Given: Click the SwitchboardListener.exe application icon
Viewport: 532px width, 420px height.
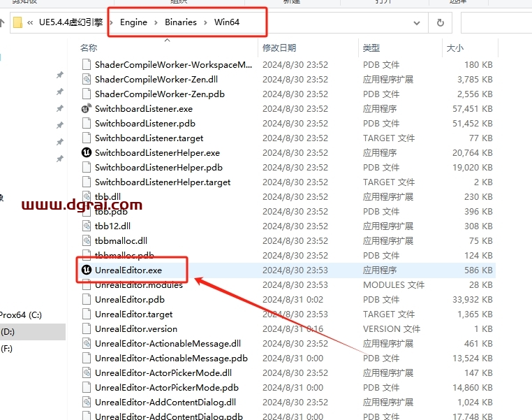Looking at the screenshot, I should (86, 109).
